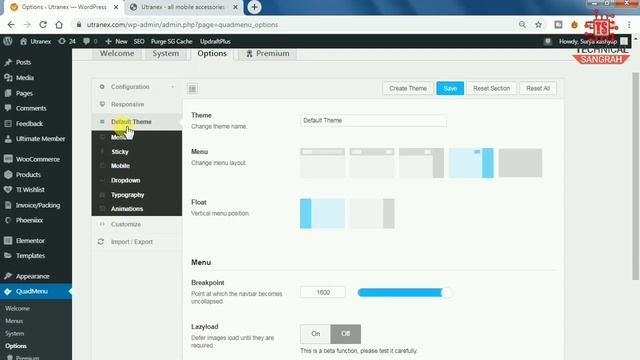Click the Reset Section button
This screenshot has width=640, height=360.
[491, 88]
